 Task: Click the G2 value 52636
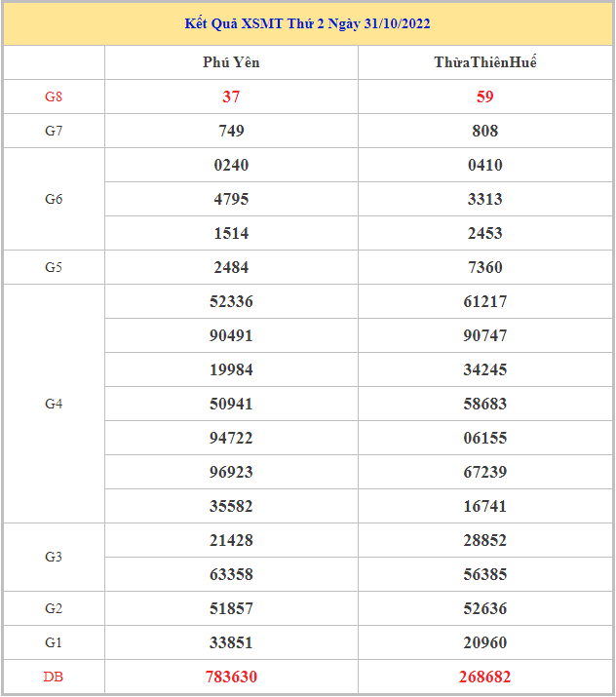[x=484, y=608]
